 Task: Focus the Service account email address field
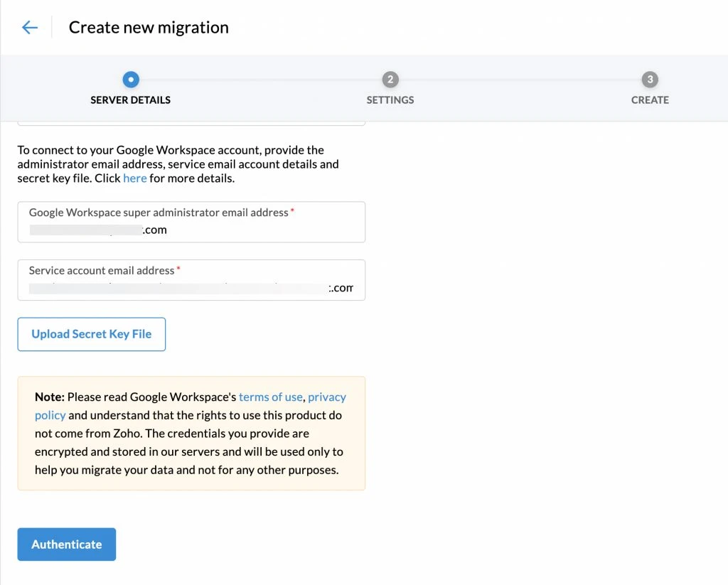pos(191,280)
